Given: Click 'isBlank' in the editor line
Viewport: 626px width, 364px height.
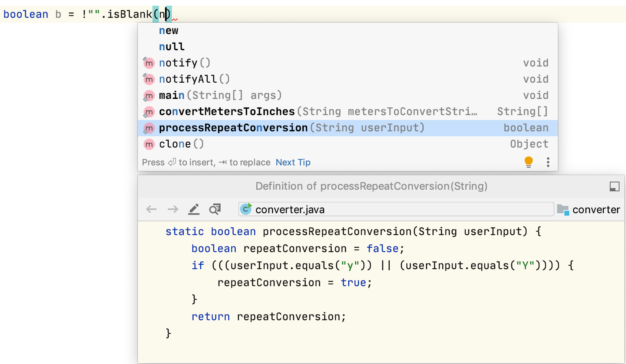Looking at the screenshot, I should point(129,14).
